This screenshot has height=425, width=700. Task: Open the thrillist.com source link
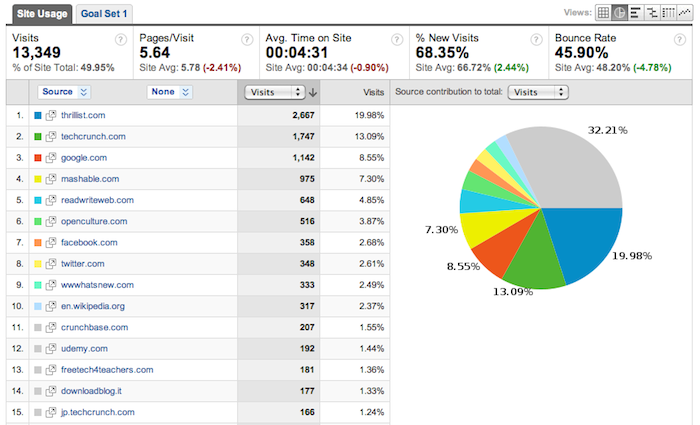83,115
